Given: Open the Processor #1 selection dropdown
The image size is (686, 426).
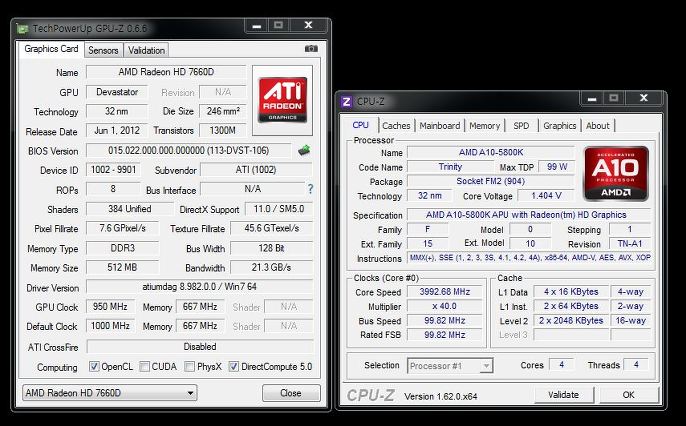Looking at the screenshot, I should click(x=450, y=366).
